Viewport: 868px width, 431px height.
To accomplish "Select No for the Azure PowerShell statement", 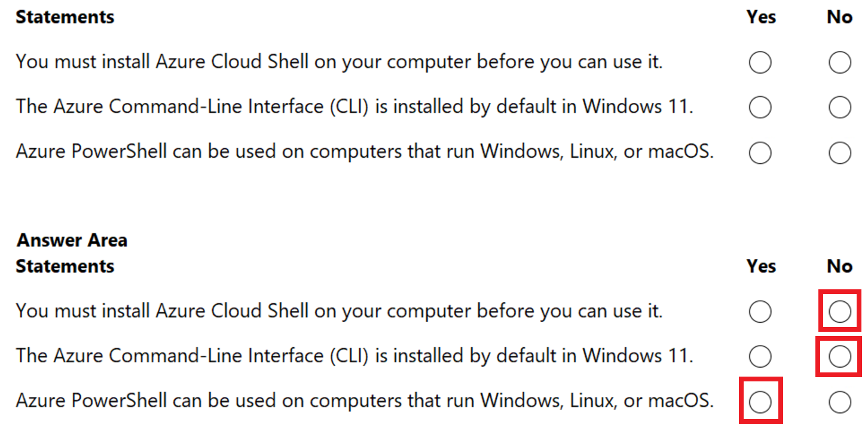I will point(839,152).
